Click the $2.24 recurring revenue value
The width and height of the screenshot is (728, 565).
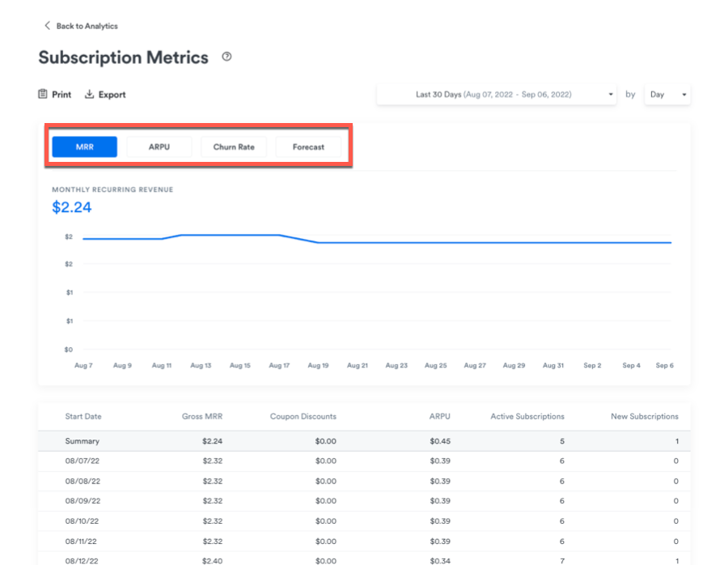pyautogui.click(x=72, y=207)
